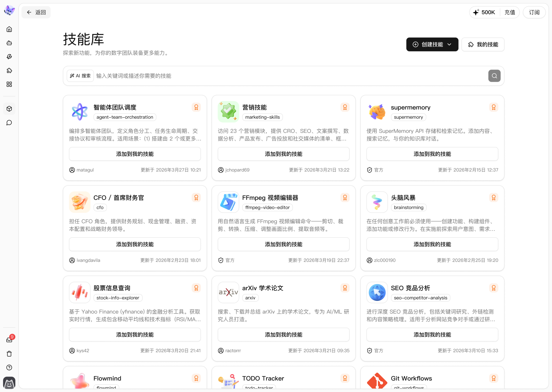Select the highlighted cube skill-library icon

(x=9, y=109)
